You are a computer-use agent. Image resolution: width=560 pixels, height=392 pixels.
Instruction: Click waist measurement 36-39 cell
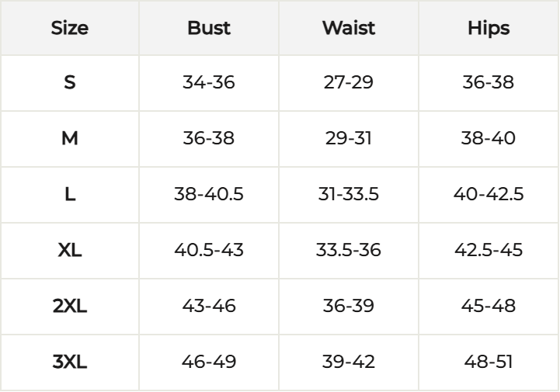[x=349, y=306]
